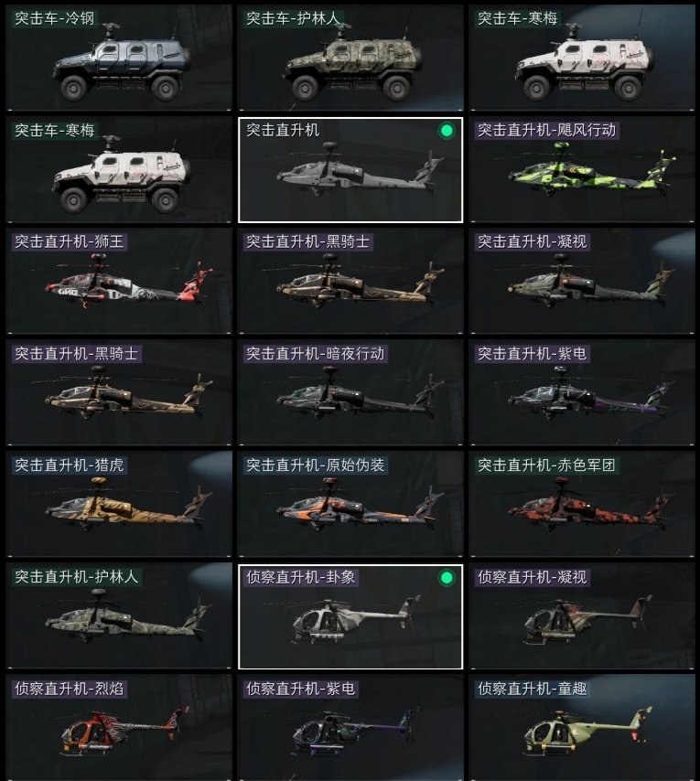Choose the 突击车-护林人 camouflage skin
Screen dimensions: 700x781
coord(350,58)
